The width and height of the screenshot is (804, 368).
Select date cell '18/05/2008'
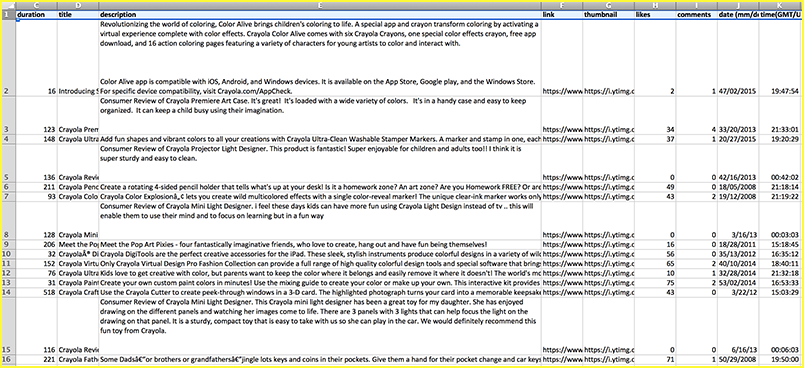[x=738, y=187]
